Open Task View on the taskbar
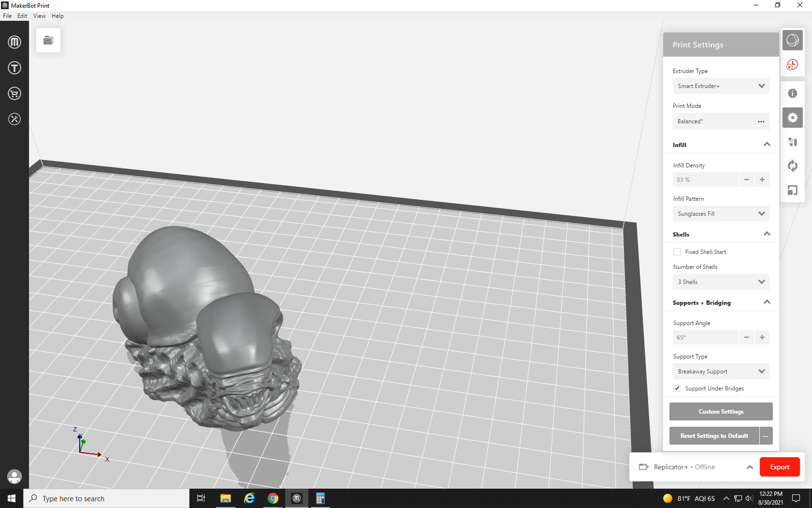 [x=201, y=498]
